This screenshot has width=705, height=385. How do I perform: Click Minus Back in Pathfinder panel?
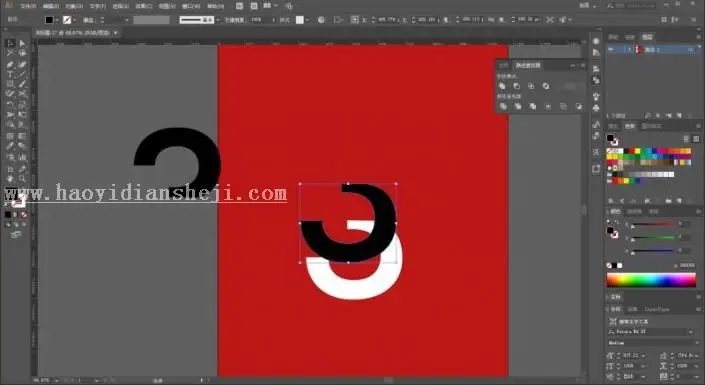tap(579, 107)
